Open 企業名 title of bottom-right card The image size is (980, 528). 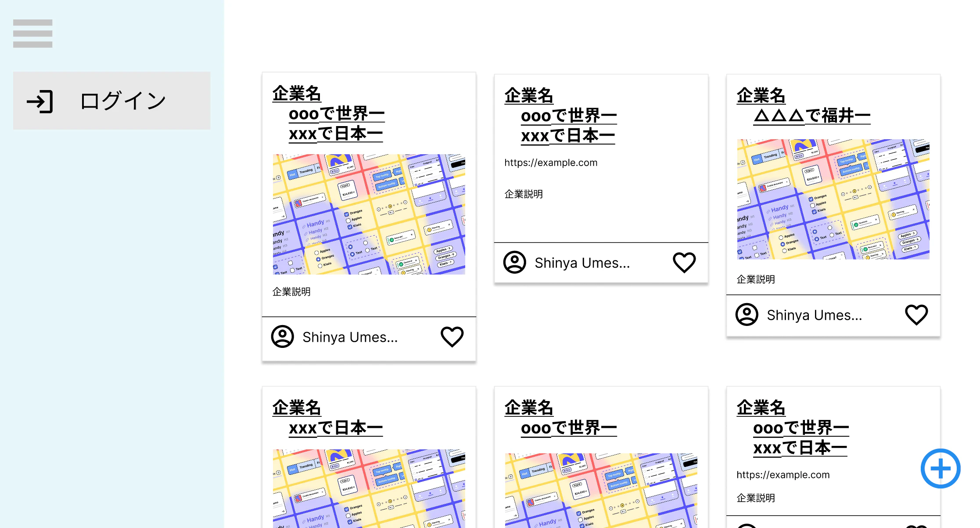tap(761, 408)
